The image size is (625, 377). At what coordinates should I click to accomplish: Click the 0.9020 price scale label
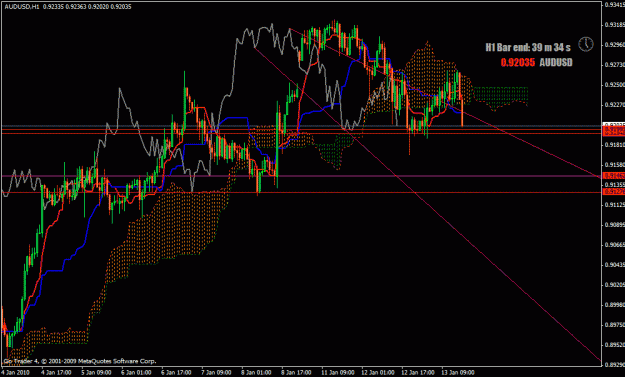click(x=615, y=285)
